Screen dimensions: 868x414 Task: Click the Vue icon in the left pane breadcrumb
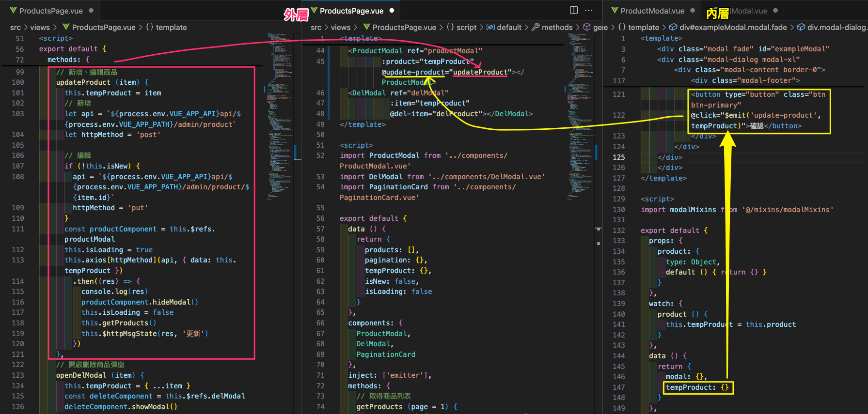point(66,27)
